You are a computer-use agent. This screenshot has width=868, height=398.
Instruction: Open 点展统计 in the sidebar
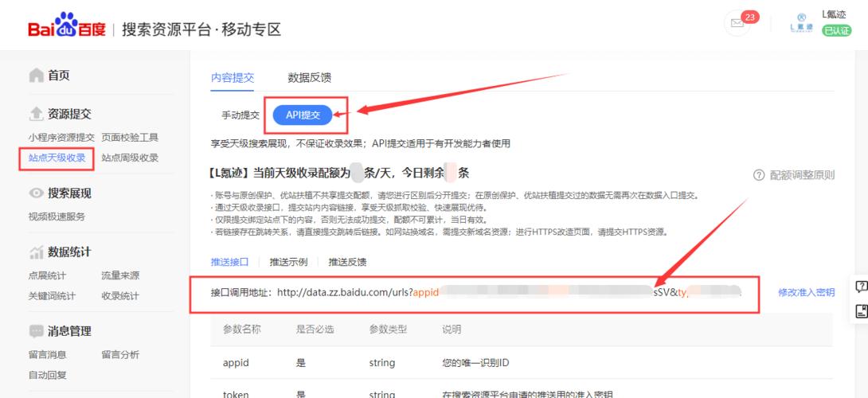47,275
